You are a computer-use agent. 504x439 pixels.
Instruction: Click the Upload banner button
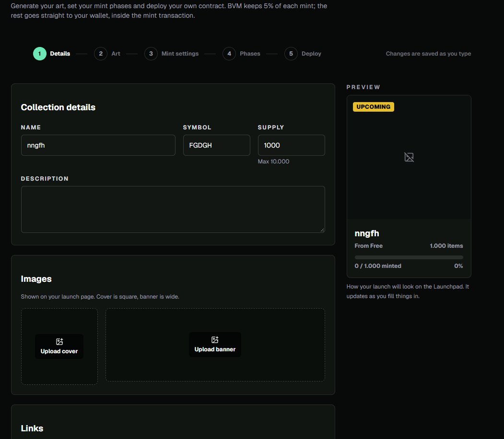(215, 345)
